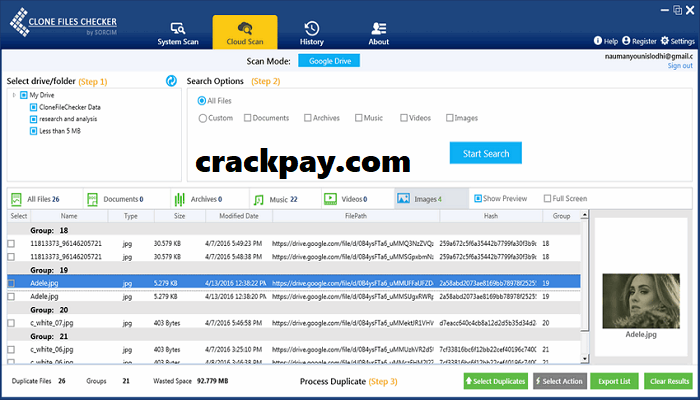
Task: Click the Group: 20 header row
Action: [294, 309]
